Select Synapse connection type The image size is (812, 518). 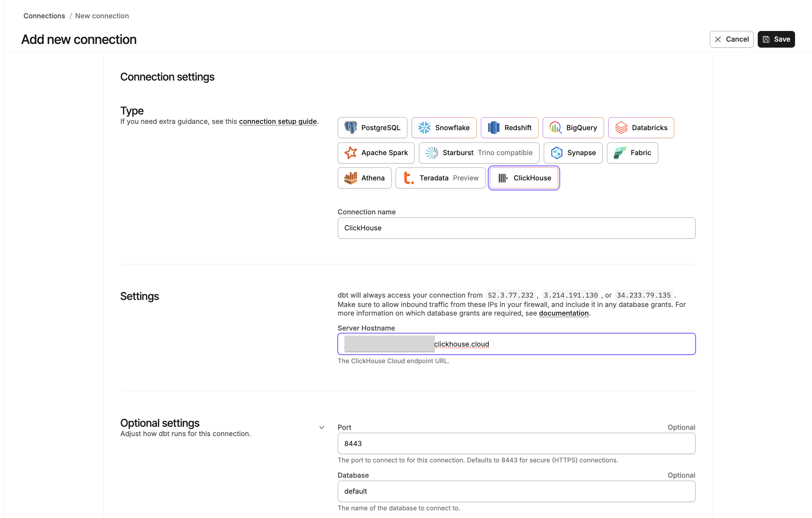pos(573,153)
